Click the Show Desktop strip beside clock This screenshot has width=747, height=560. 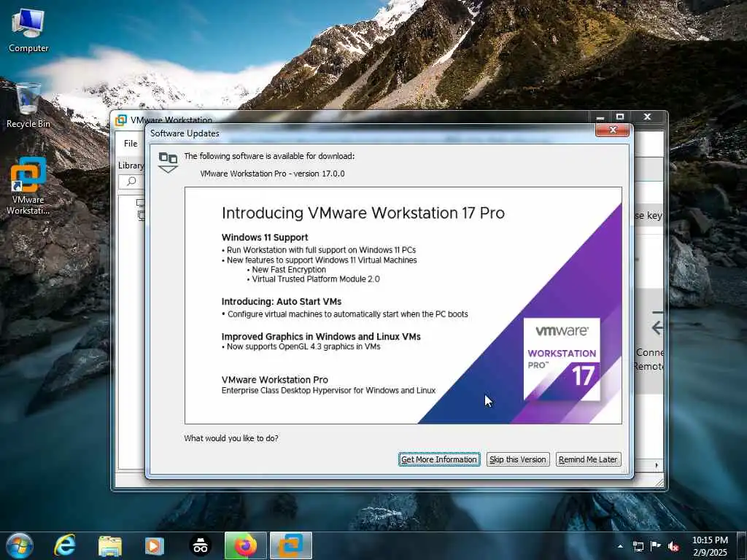(x=743, y=546)
